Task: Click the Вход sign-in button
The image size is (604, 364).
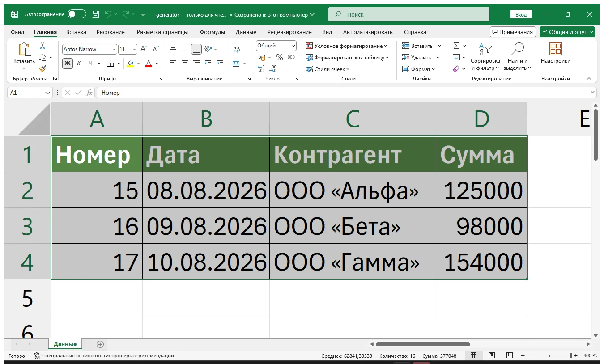Action: [521, 14]
